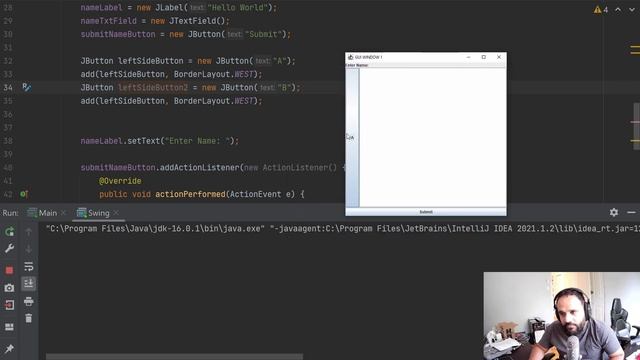Close the Swing run tab

[x=116, y=213]
